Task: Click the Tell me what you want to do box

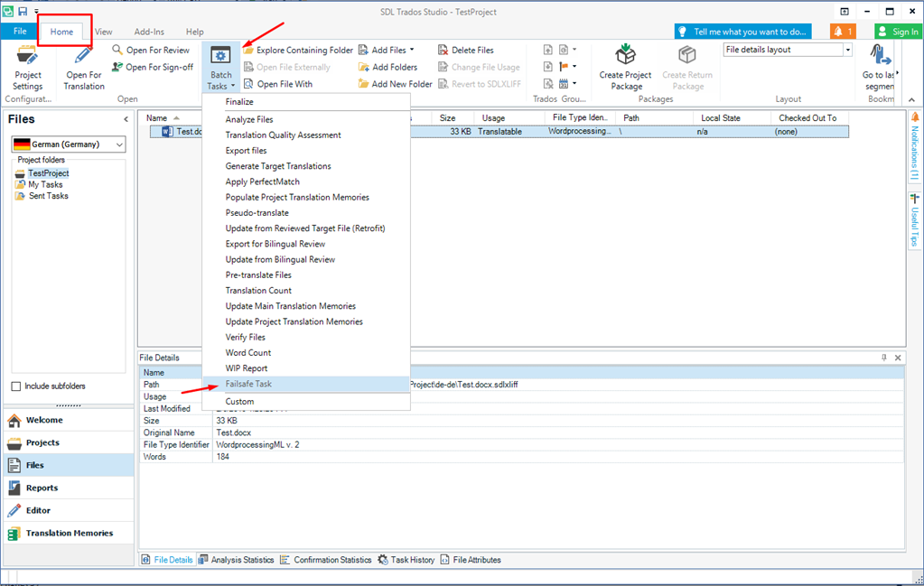Action: click(x=743, y=32)
